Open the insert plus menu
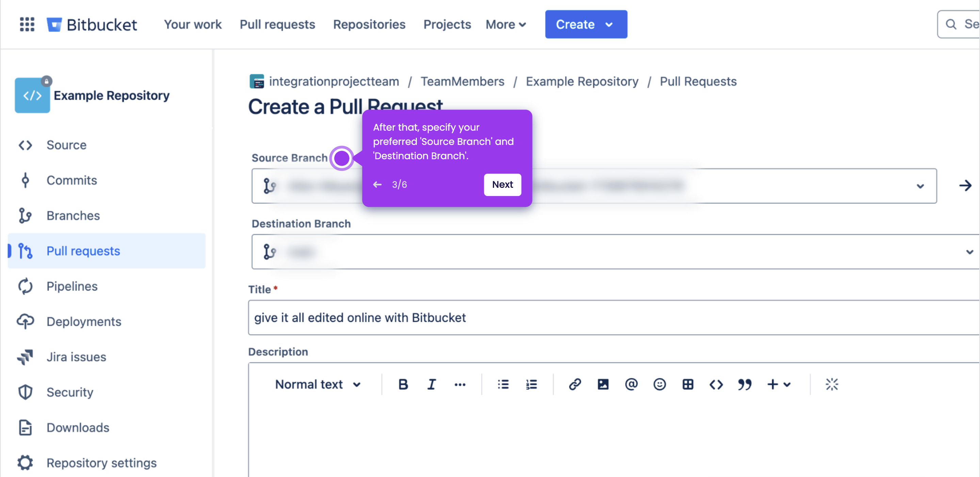This screenshot has height=477, width=980. click(779, 384)
